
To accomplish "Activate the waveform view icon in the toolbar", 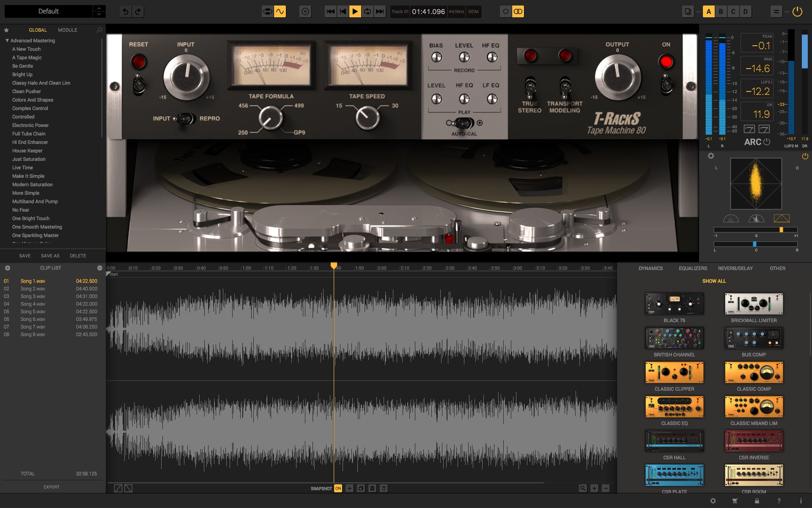I will pyautogui.click(x=279, y=11).
